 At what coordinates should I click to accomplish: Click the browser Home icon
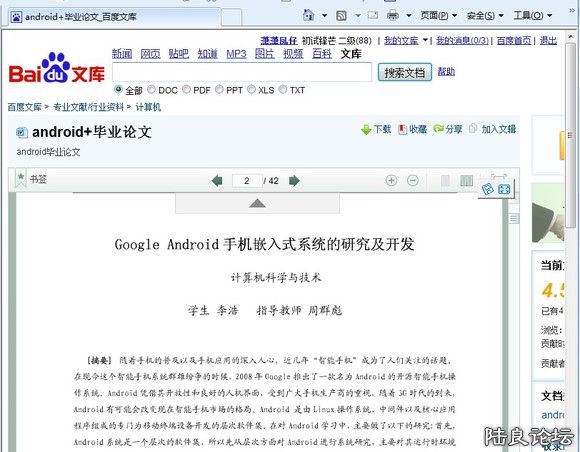click(x=308, y=15)
